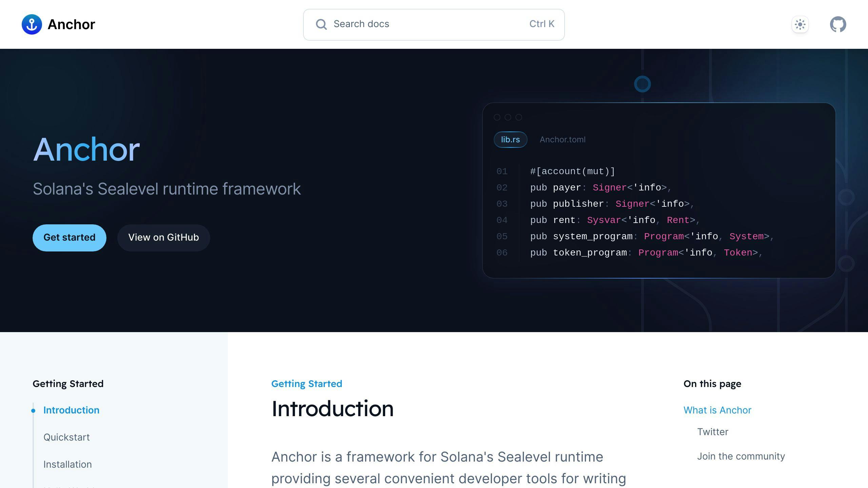The width and height of the screenshot is (868, 488).
Task: Click the Ctrl K shortcut hint
Action: pos(542,24)
